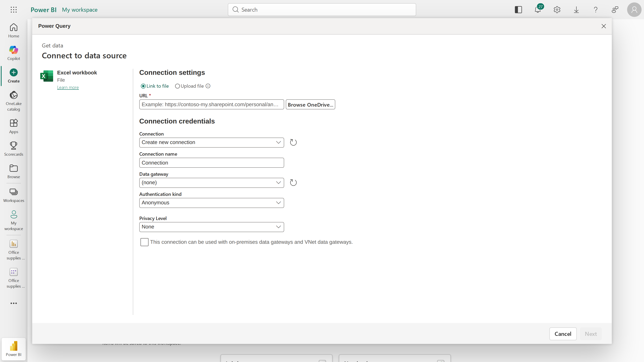Open notifications bell with 27 badge
Image resolution: width=644 pixels, height=362 pixels.
pyautogui.click(x=538, y=10)
